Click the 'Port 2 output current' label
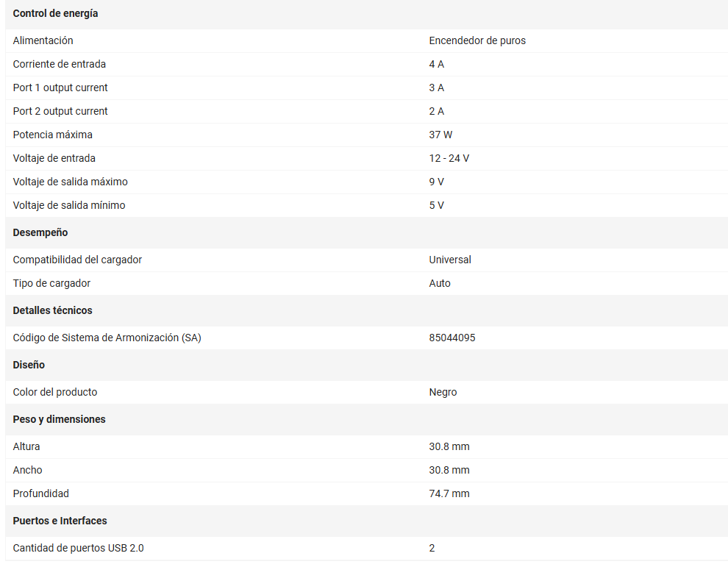 point(60,111)
